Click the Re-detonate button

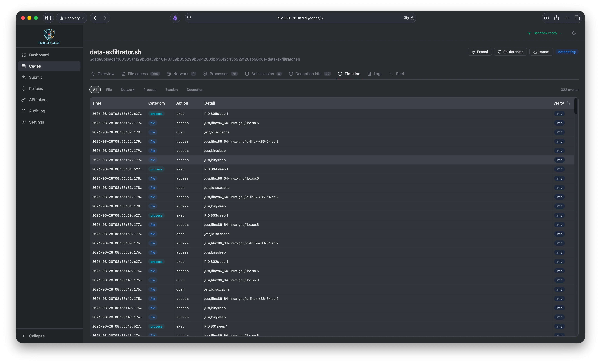(x=510, y=52)
